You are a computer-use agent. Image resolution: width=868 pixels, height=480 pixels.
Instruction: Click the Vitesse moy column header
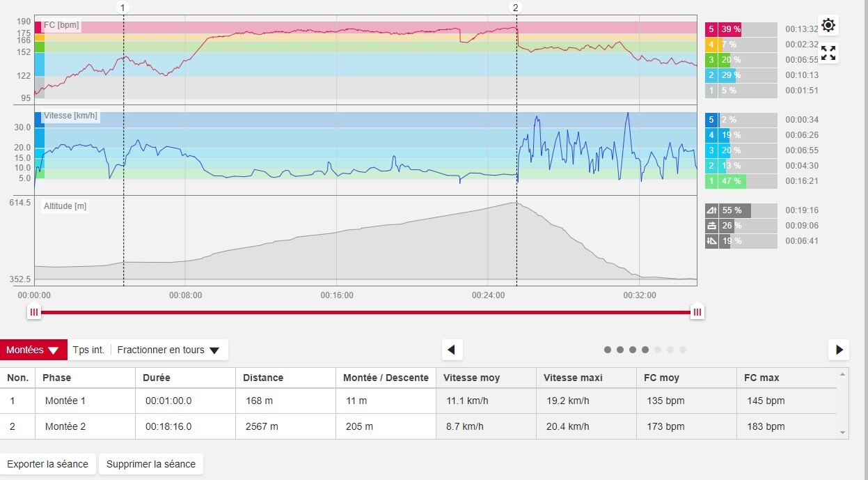(x=486, y=378)
